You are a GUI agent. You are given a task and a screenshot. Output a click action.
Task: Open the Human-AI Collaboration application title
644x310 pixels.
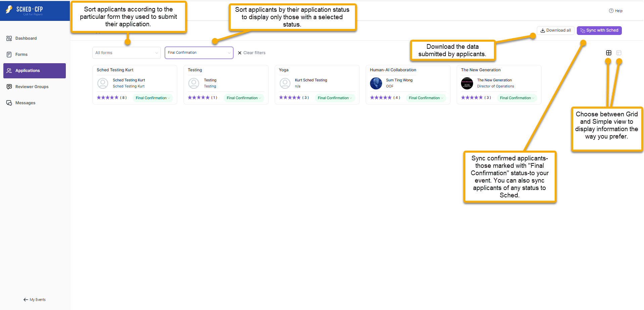393,70
